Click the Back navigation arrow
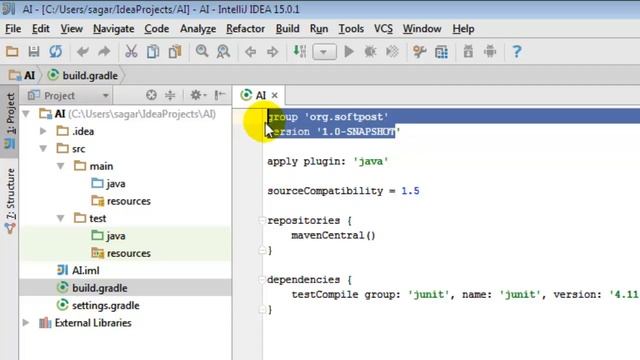The height and width of the screenshot is (360, 640). [251, 52]
